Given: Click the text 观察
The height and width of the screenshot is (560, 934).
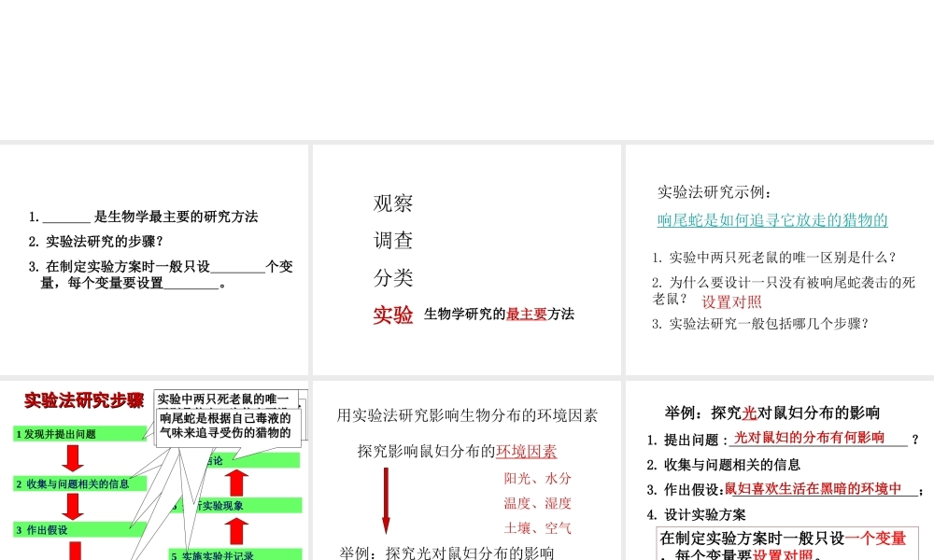Looking at the screenshot, I should 393,203.
